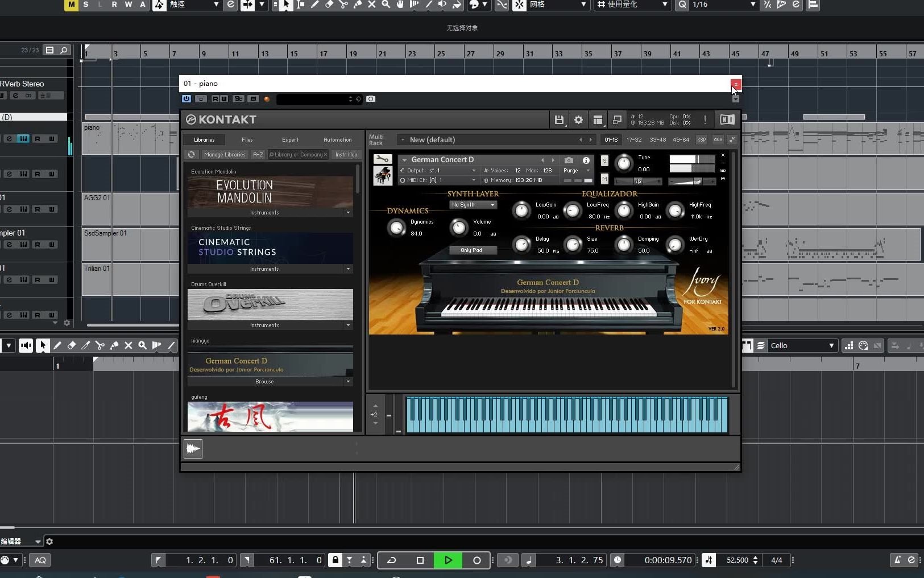The height and width of the screenshot is (578, 924).
Task: Select the scissors tool in lower editor toolbar
Action: pos(100,345)
